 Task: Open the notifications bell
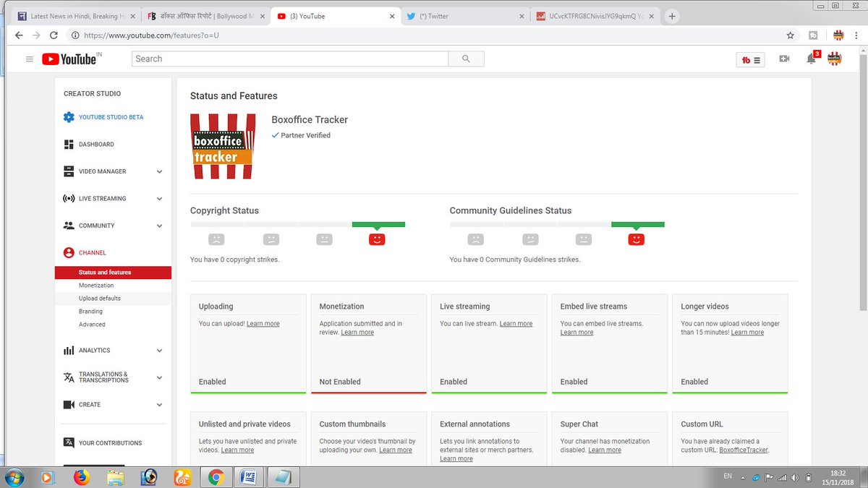click(x=812, y=59)
